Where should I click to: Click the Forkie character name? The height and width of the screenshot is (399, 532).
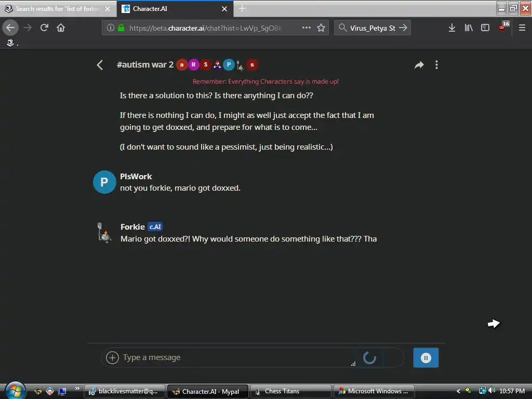(132, 227)
